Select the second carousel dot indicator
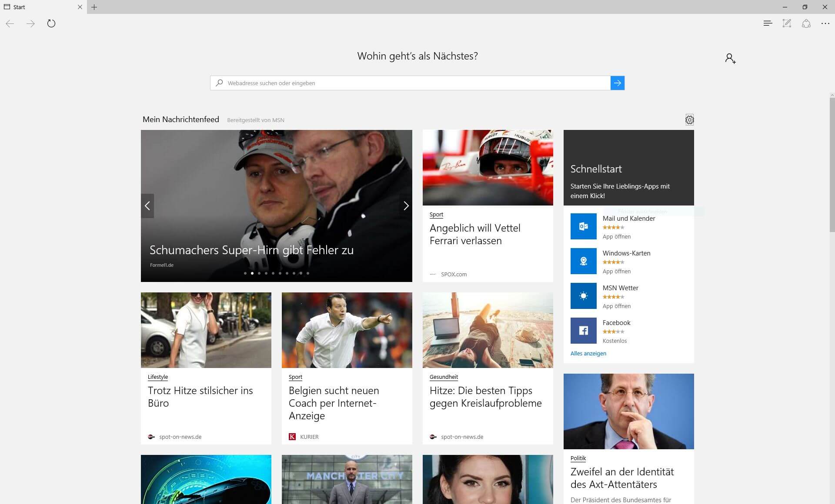Viewport: 835px width, 504px height. pos(252,273)
